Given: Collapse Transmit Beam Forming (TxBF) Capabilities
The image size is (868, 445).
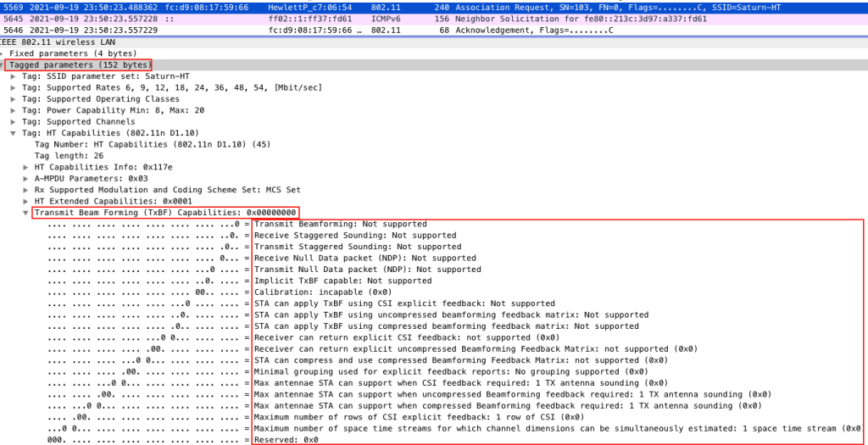Looking at the screenshot, I should pyautogui.click(x=26, y=213).
